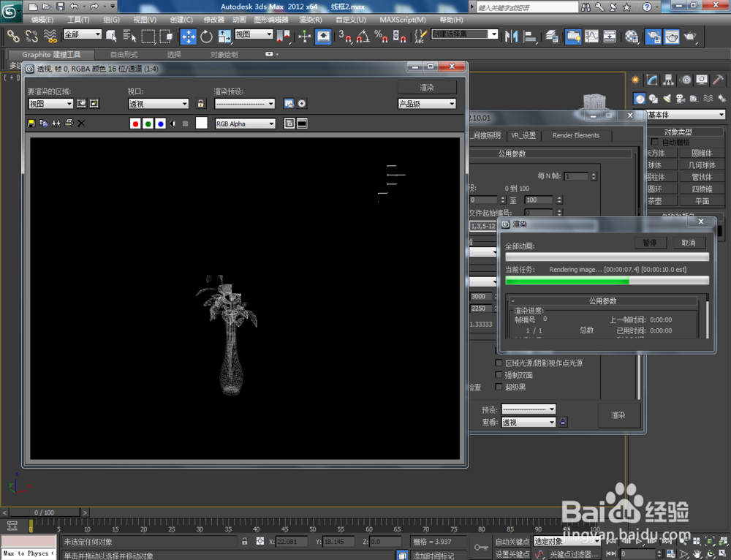
Task: Click 渲染 button in frame window
Action: click(x=427, y=88)
